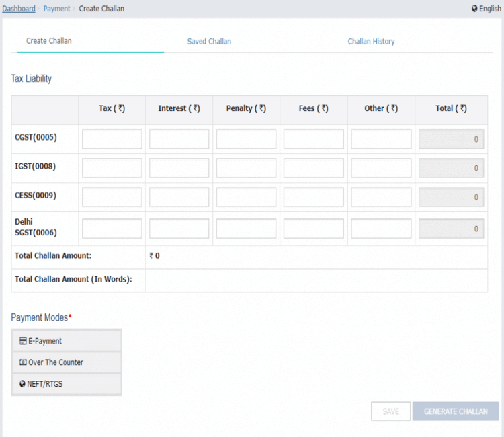
Task: Open the English language selector
Action: [x=487, y=9]
